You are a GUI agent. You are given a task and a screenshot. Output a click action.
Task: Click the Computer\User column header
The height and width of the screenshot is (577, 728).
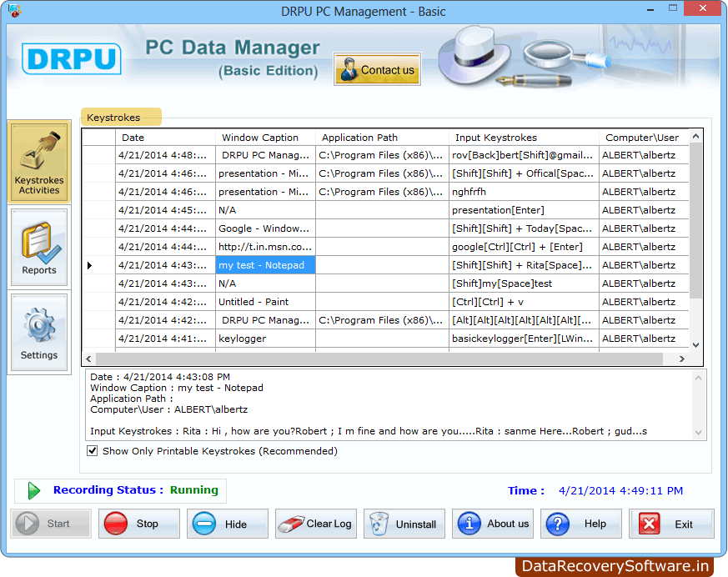tap(644, 138)
